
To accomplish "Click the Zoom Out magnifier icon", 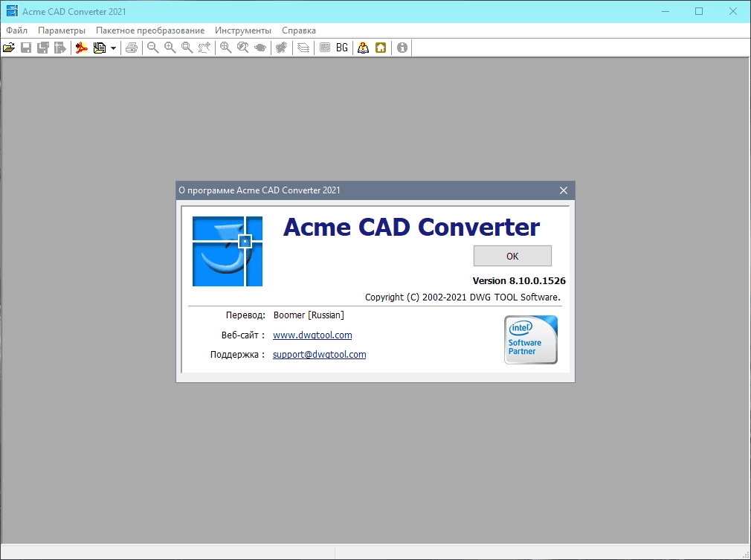I will (152, 48).
